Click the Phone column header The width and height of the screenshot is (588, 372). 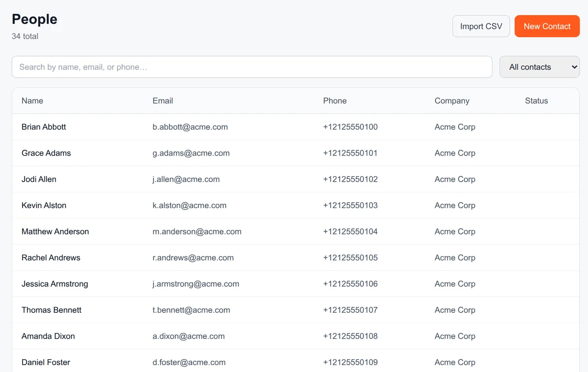coord(335,101)
